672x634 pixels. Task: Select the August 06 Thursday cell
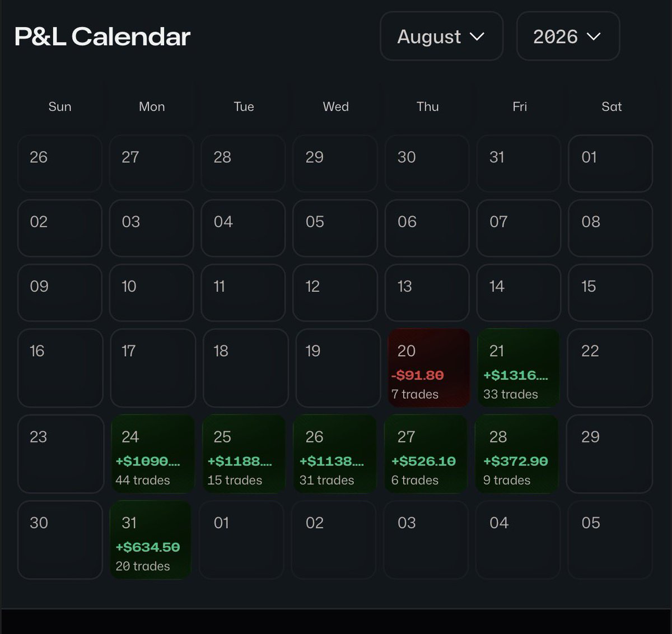click(427, 228)
